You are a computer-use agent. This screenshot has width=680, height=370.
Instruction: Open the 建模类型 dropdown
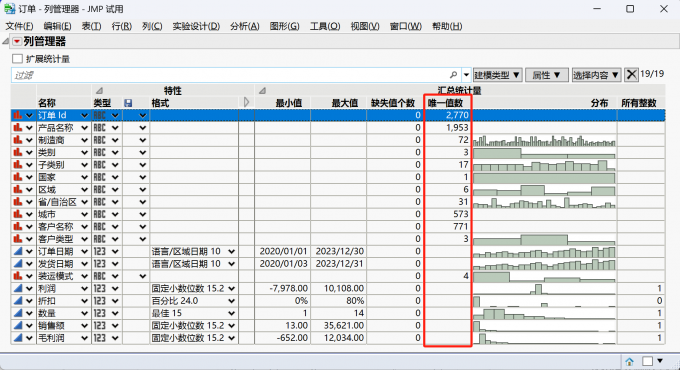tap(497, 75)
